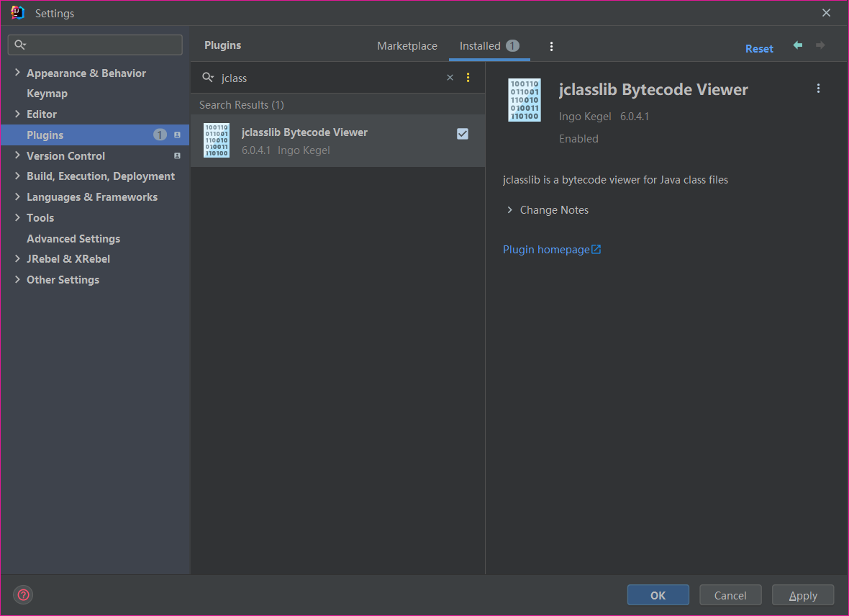Viewport: 849px width, 616px height.
Task: Click Ingo Kegel in the search result
Action: click(304, 150)
